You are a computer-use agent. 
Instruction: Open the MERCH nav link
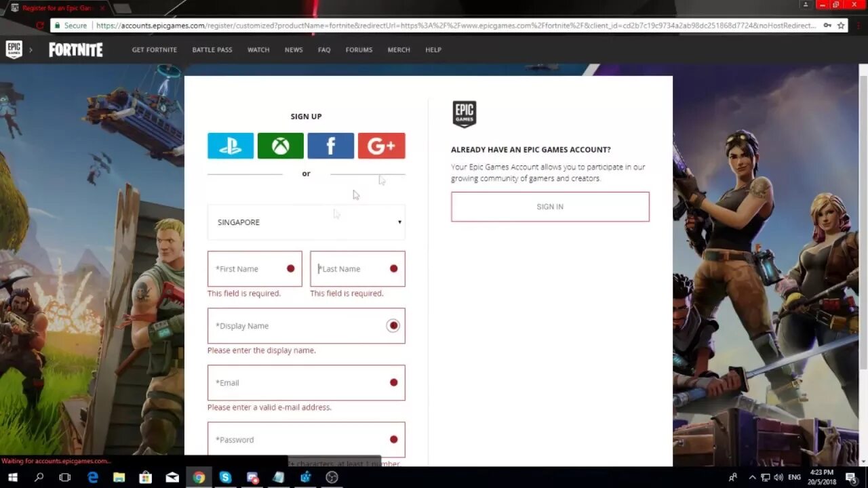(x=399, y=49)
